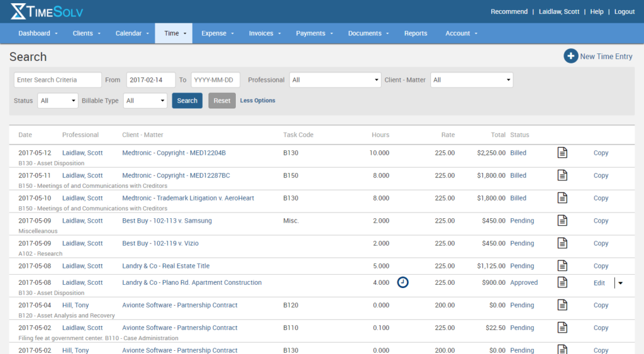This screenshot has width=644, height=354.
Task: Open document icon for Real Estate Title row
Action: coord(562,266)
